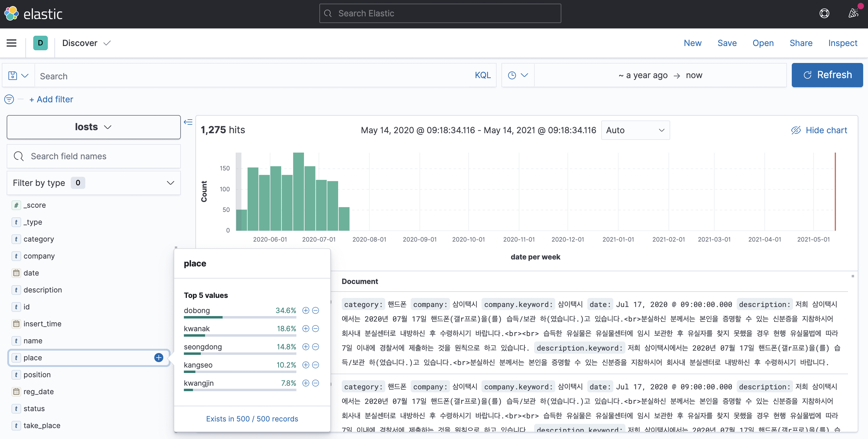The height and width of the screenshot is (439, 868).
Task: Filter out kwangjin value minus icon
Action: [315, 383]
